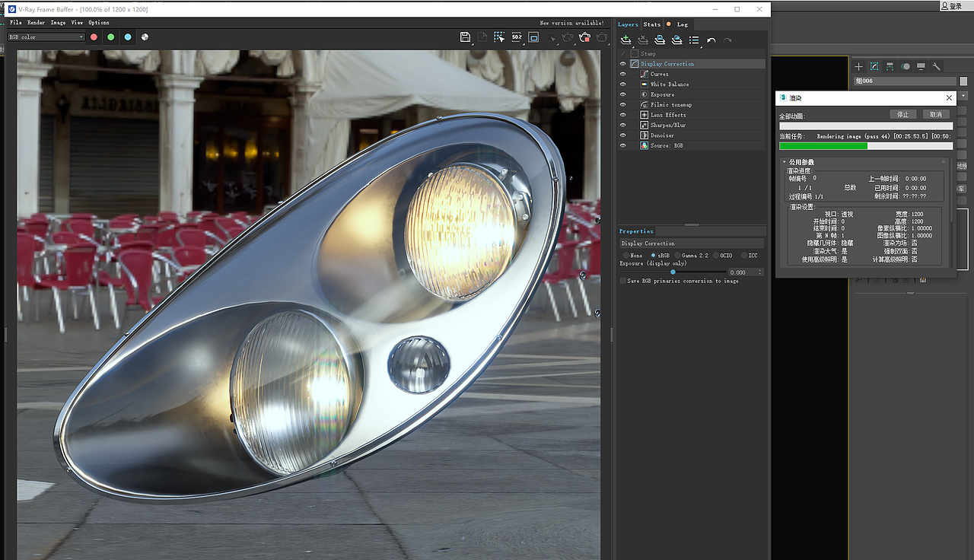Toggle visibility of Sharpen/Blur layer

pyautogui.click(x=623, y=125)
